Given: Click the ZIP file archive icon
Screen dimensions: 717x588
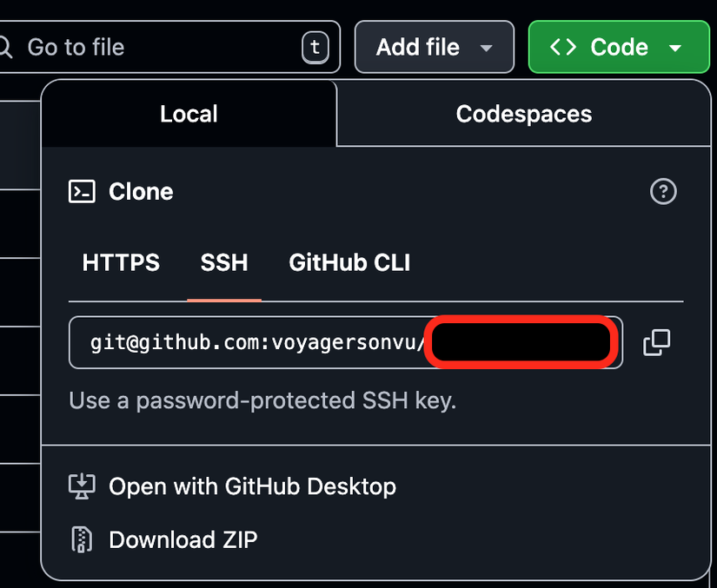Looking at the screenshot, I should (x=82, y=539).
